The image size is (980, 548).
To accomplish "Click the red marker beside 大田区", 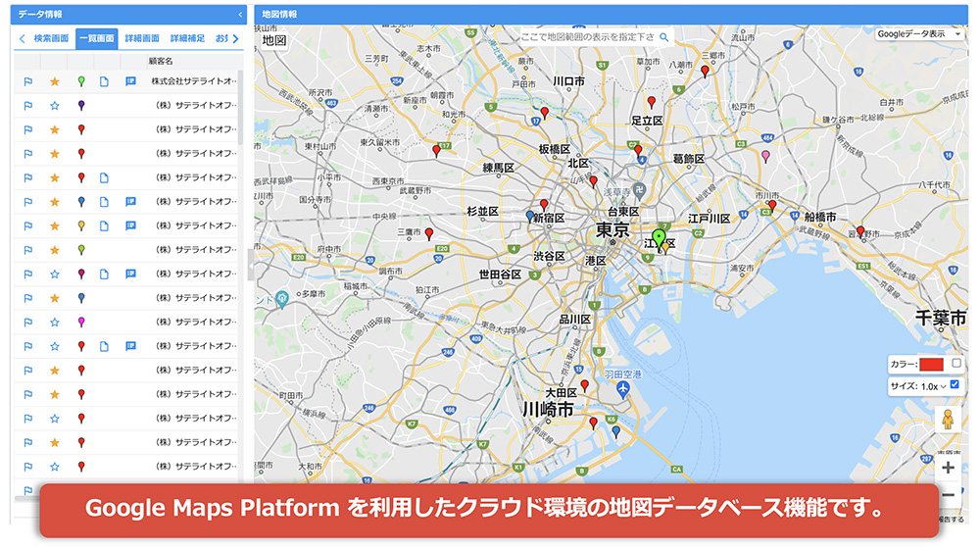I will click(x=584, y=385).
